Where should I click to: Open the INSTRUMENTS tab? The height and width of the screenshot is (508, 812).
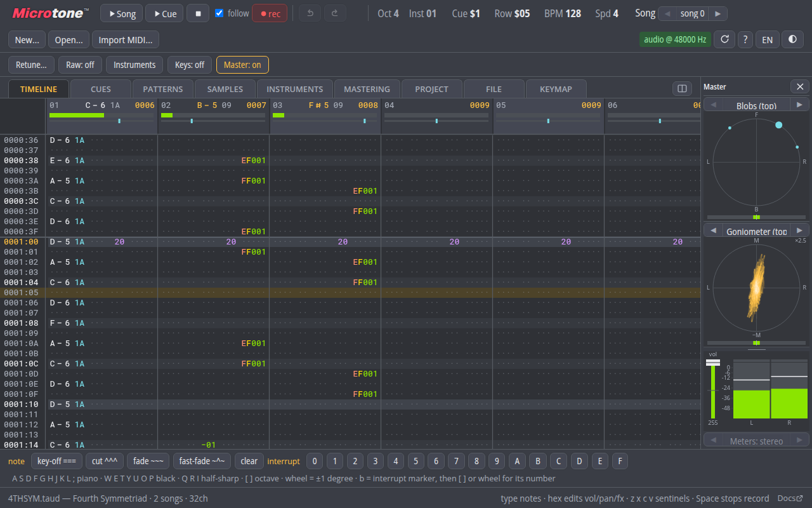[x=295, y=89]
